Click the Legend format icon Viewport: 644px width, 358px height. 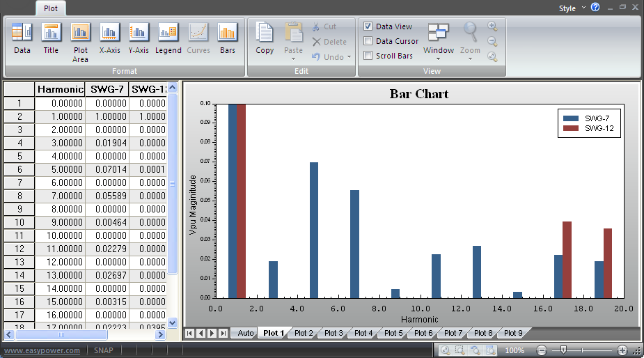168,38
